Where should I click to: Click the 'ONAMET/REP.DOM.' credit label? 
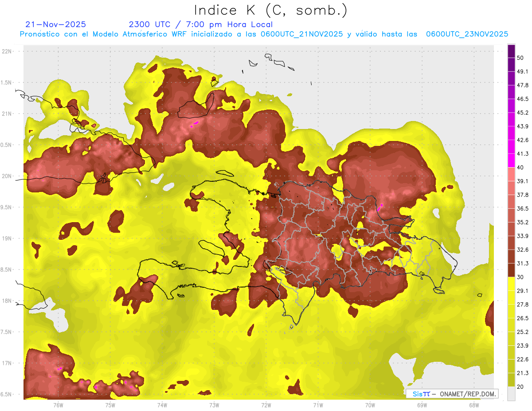click(468, 394)
